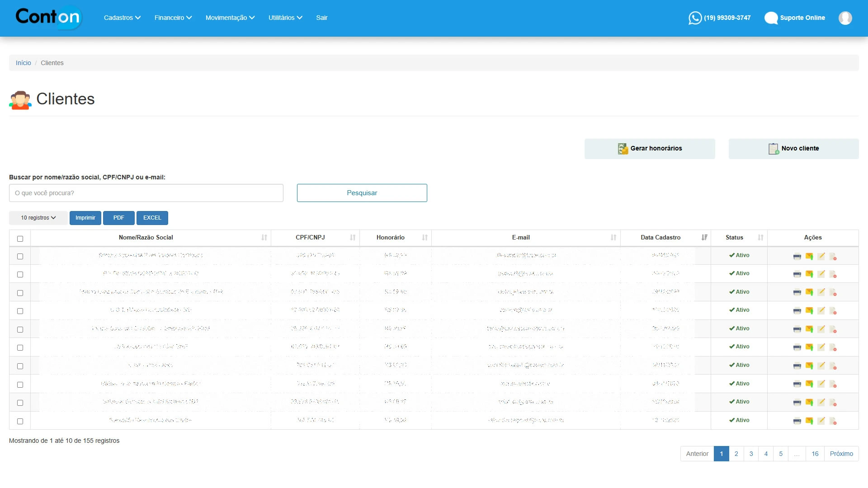
Task: Tick the checkbox of the first client row
Action: (20, 256)
